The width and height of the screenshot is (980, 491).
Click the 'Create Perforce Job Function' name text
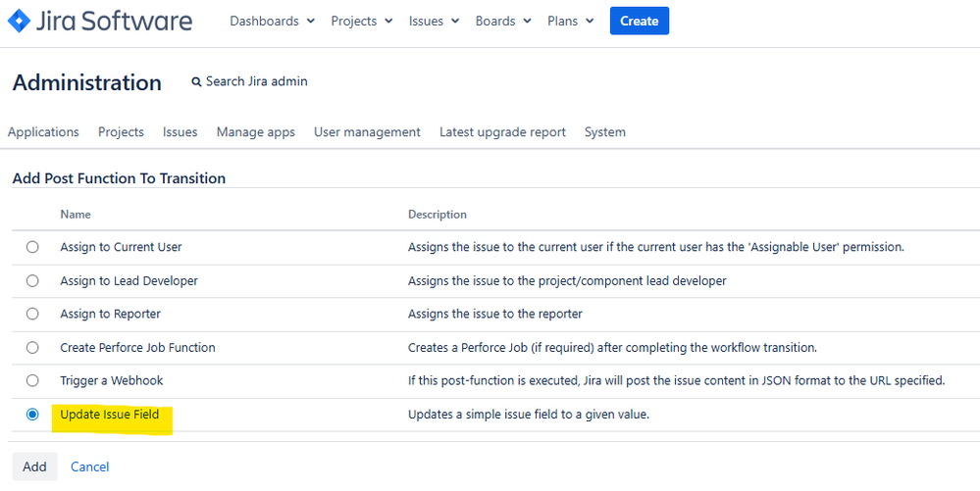[137, 347]
